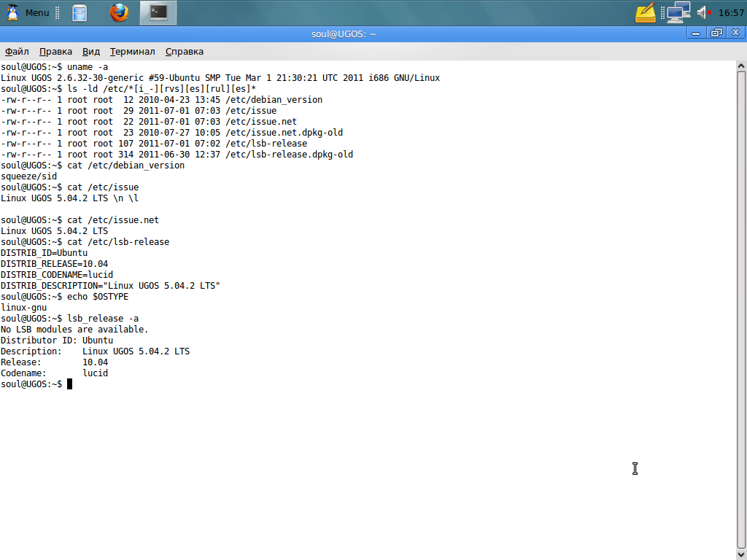Click the 'cat /etc/issue.net' command line

pyautogui.click(x=80, y=220)
